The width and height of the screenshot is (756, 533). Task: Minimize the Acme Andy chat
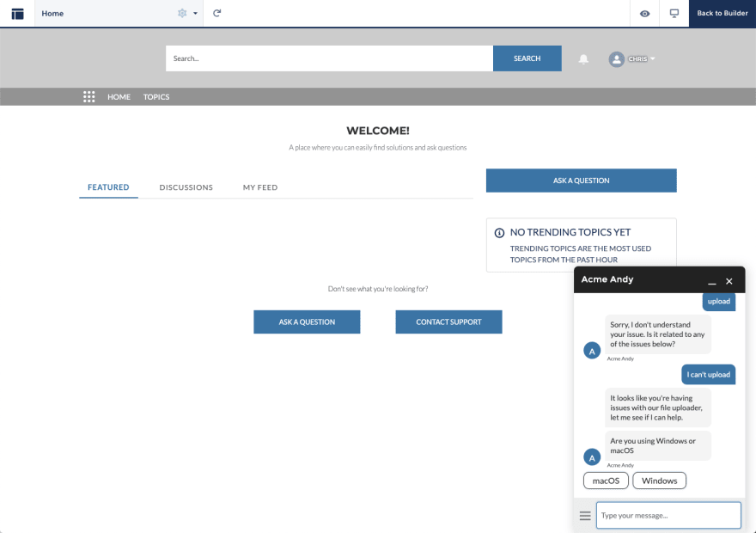point(711,282)
